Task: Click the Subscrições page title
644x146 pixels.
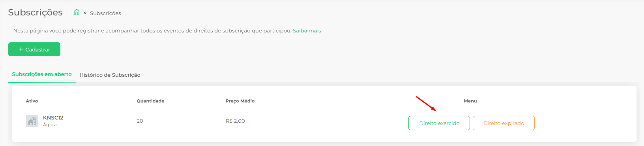Action: pos(36,12)
